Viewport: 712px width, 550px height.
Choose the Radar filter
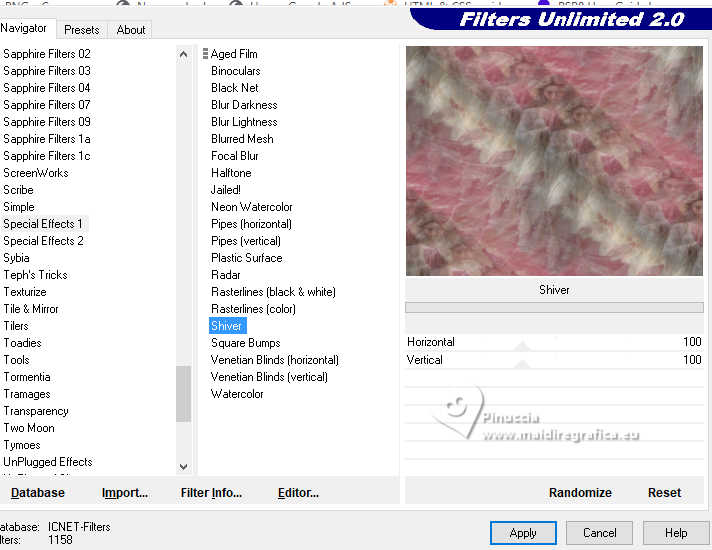(226, 275)
